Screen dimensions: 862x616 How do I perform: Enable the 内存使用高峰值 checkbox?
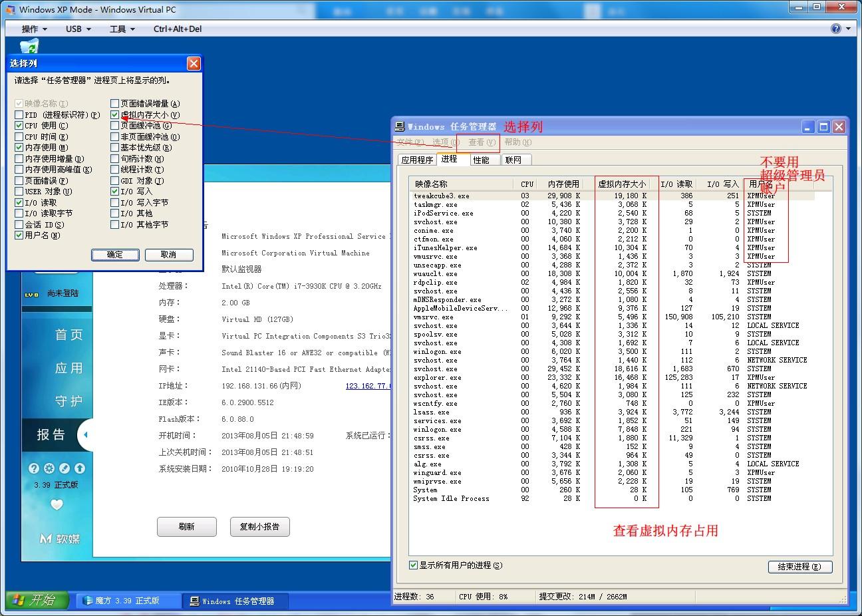[x=19, y=169]
